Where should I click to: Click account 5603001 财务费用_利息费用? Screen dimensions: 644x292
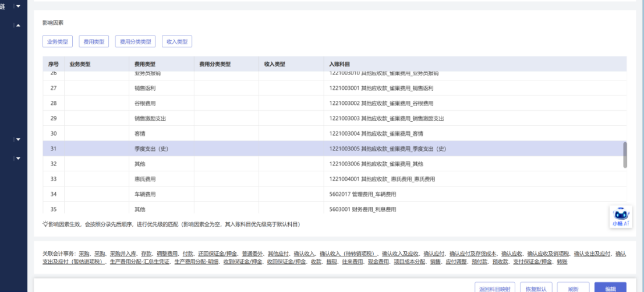[363, 209]
